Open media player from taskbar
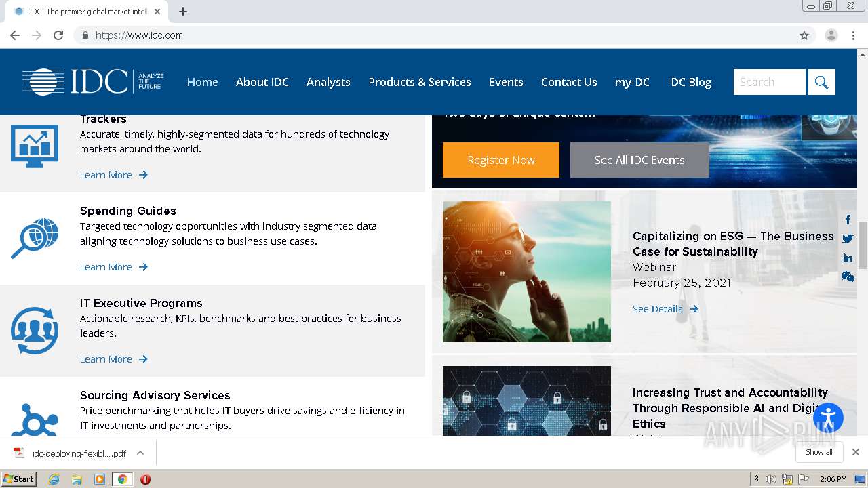This screenshot has height=488, width=868. pos(100,479)
